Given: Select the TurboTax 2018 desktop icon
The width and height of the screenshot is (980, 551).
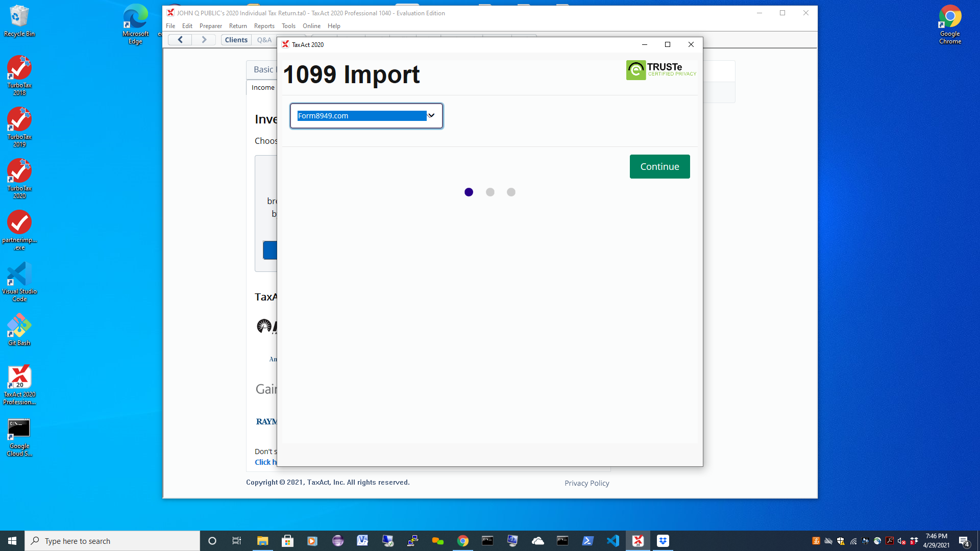Looking at the screenshot, I should click(19, 76).
